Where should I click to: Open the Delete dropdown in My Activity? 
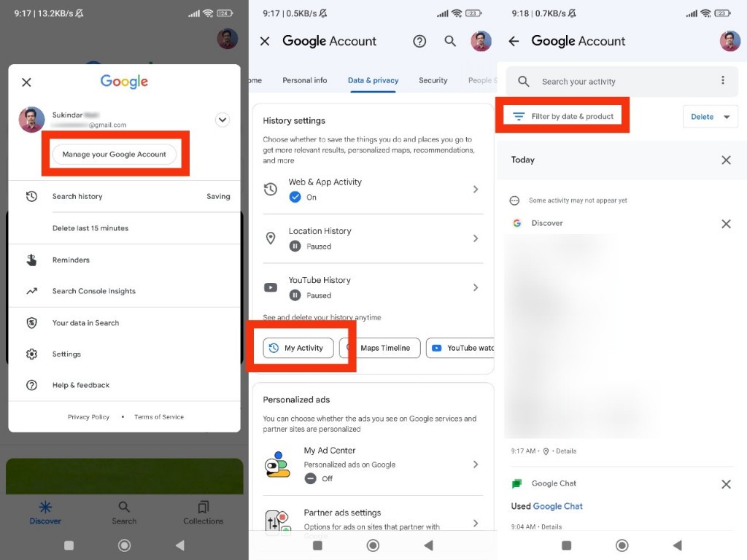coord(710,115)
